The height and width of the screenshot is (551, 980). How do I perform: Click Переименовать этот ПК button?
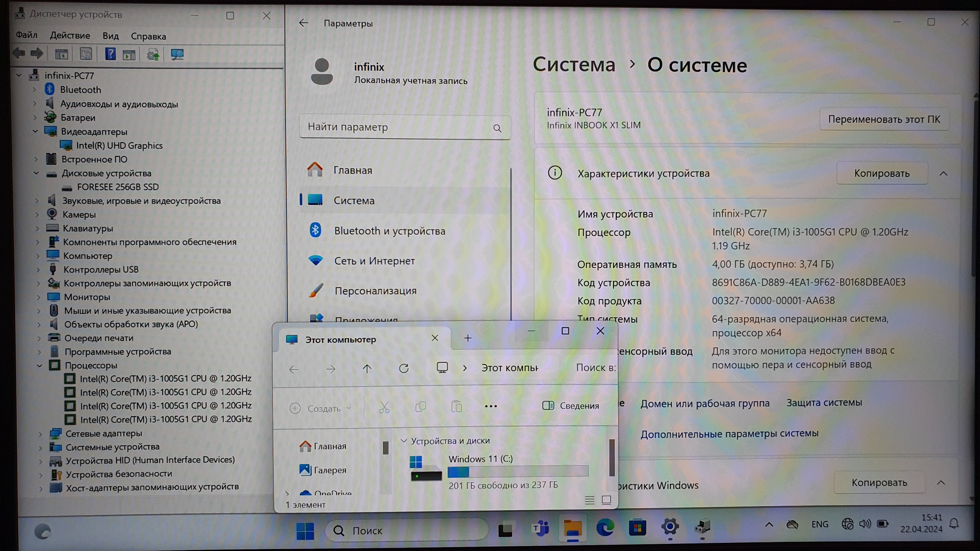884,119
